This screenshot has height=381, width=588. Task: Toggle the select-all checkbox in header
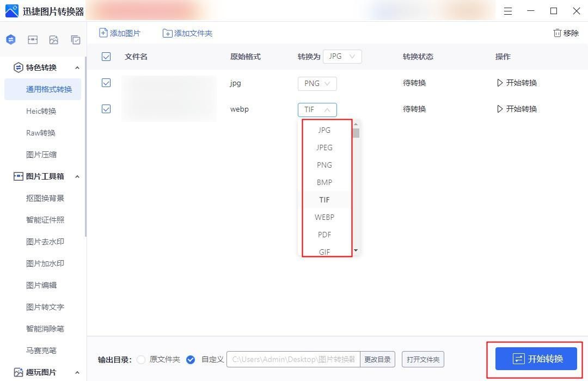coord(106,57)
